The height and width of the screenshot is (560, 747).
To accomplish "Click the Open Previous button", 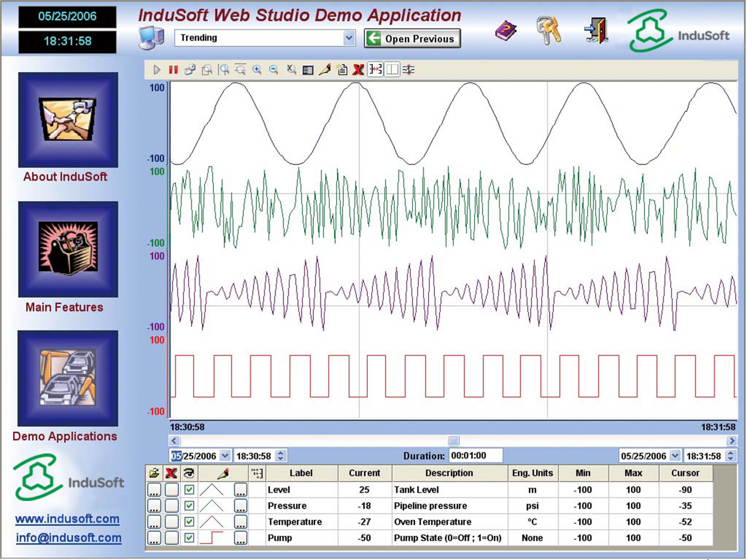I will [x=412, y=38].
